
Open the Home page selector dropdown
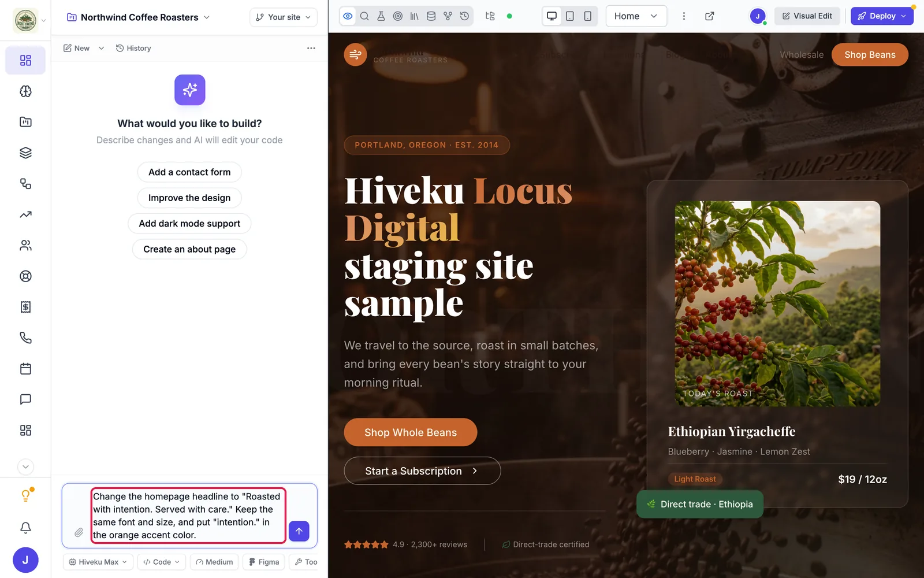(636, 16)
